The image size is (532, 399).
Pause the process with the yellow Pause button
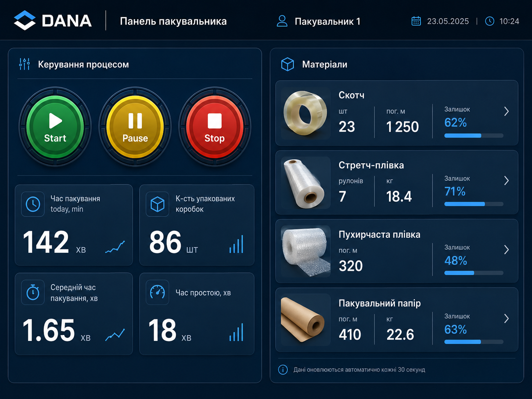(x=135, y=127)
